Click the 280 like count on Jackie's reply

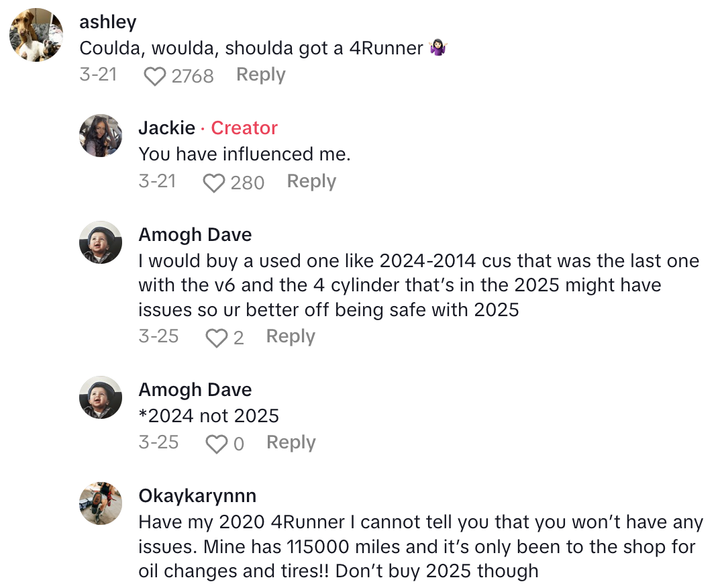[247, 183]
